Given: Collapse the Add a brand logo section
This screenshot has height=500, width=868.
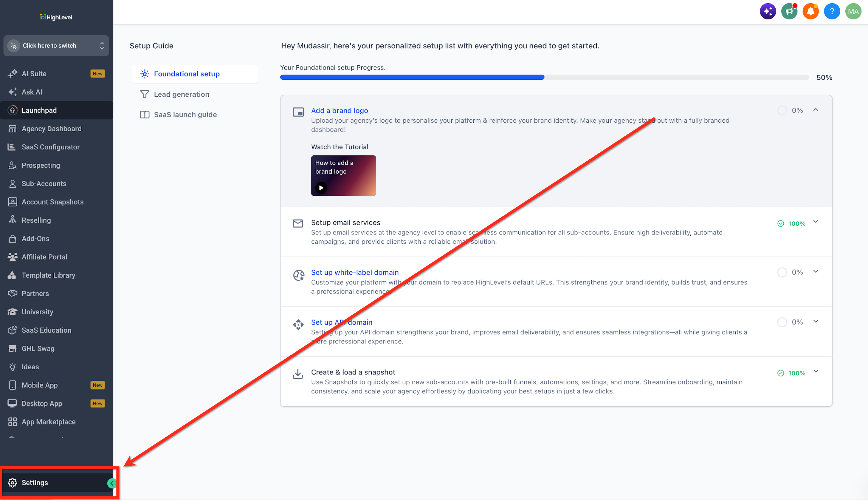Looking at the screenshot, I should click(x=816, y=110).
